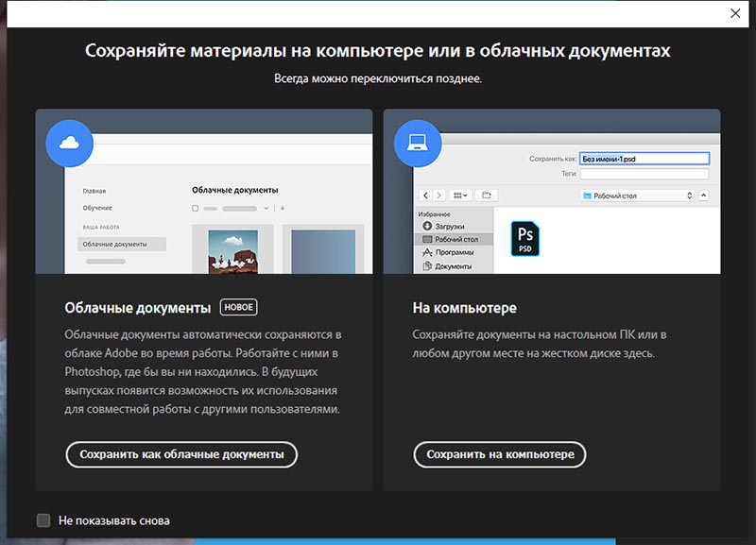Select Рабочий стол in the Избранное sidebar
The height and width of the screenshot is (545, 756).
point(454,239)
